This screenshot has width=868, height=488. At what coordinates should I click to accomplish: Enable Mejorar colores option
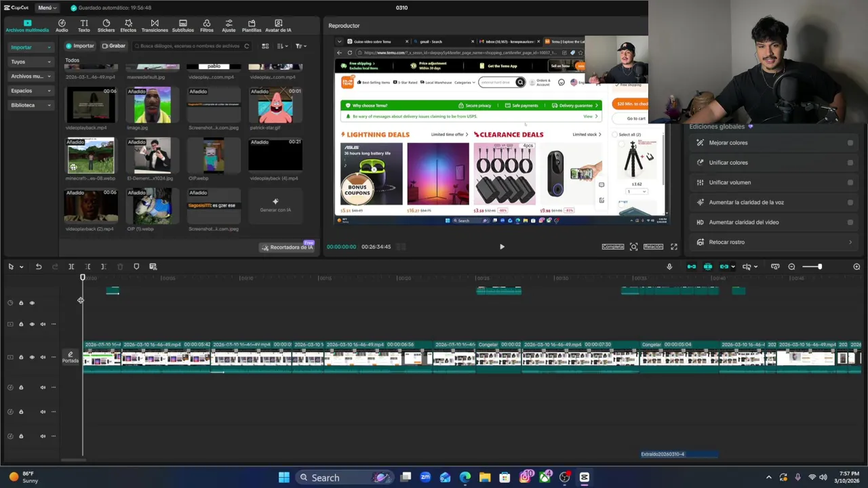pyautogui.click(x=850, y=143)
